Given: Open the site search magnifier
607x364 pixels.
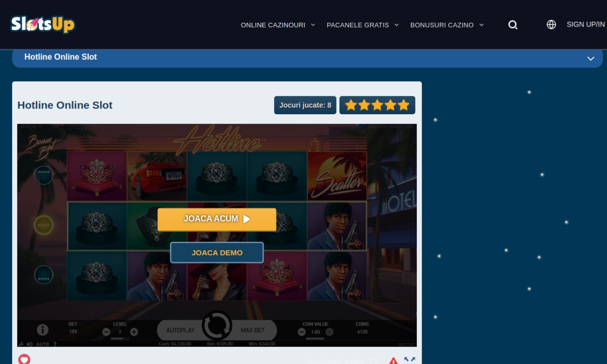Looking at the screenshot, I should pyautogui.click(x=513, y=25).
